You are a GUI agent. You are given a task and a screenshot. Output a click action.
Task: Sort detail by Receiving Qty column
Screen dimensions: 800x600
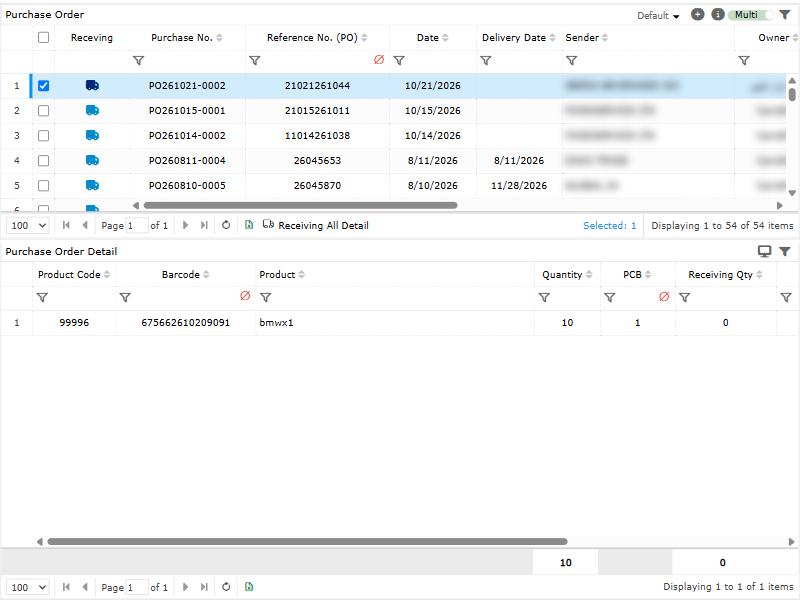pos(725,274)
